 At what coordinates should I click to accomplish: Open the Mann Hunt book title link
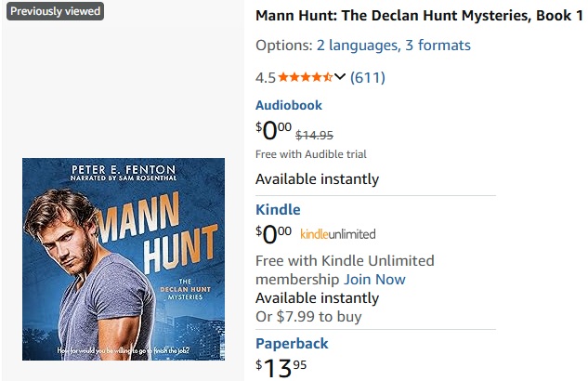[420, 17]
